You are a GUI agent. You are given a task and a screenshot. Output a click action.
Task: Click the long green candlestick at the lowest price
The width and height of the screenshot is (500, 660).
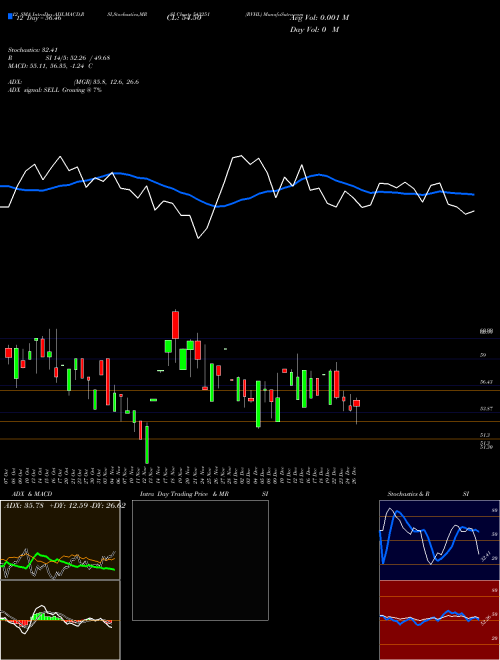pos(147,444)
